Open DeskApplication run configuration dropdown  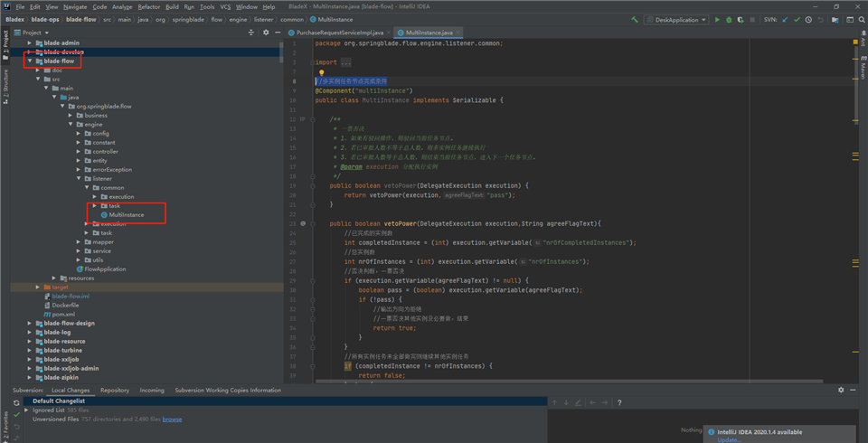tap(676, 19)
